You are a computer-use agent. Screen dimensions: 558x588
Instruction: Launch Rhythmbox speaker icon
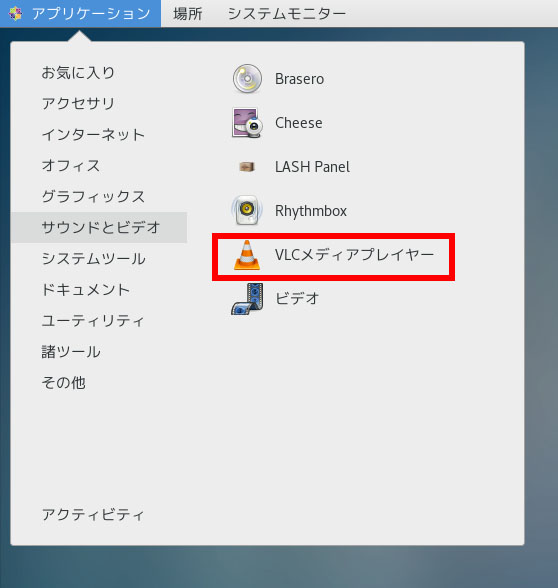(247, 210)
